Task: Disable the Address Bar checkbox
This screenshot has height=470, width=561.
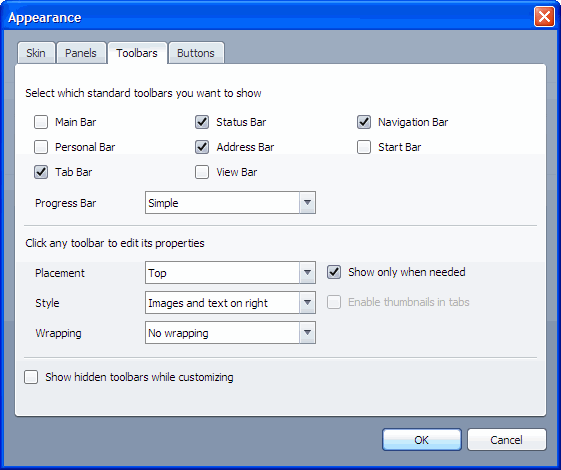Action: pos(202,147)
